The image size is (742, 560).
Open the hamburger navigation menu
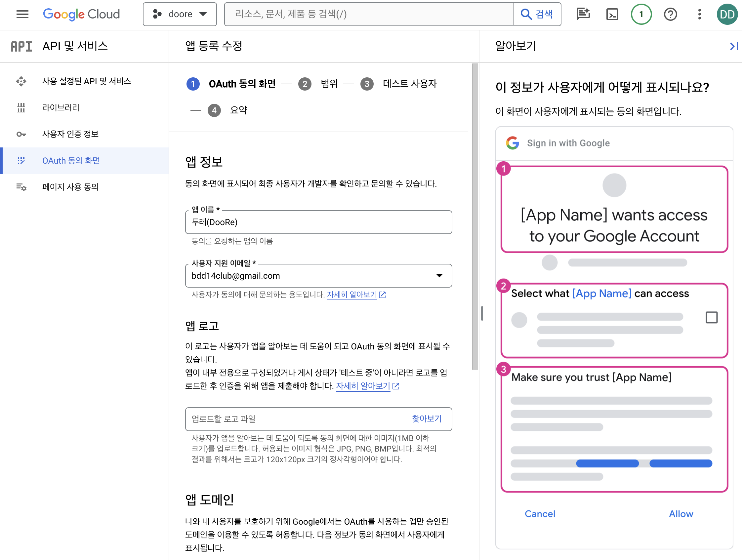(22, 14)
